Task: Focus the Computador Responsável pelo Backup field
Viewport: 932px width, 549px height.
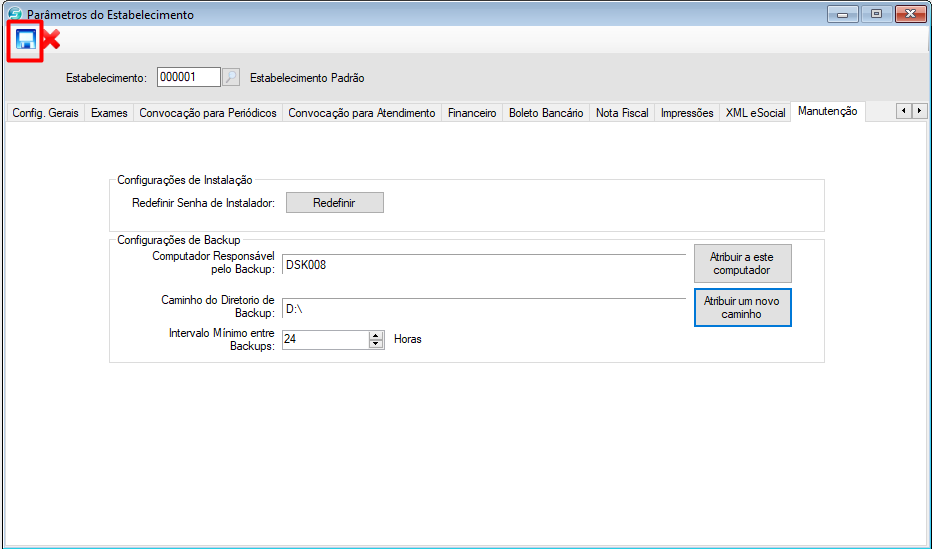Action: click(x=483, y=265)
